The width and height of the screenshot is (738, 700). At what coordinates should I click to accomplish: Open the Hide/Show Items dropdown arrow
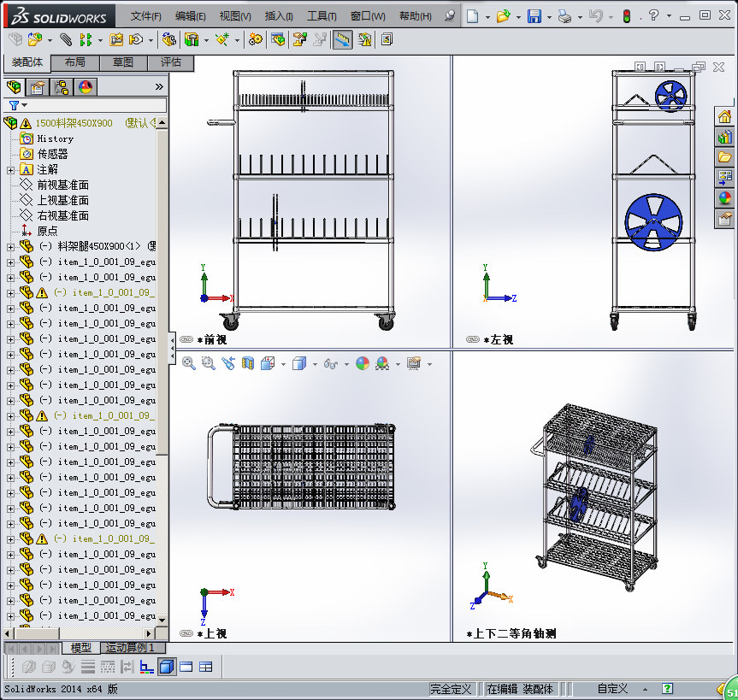(346, 364)
